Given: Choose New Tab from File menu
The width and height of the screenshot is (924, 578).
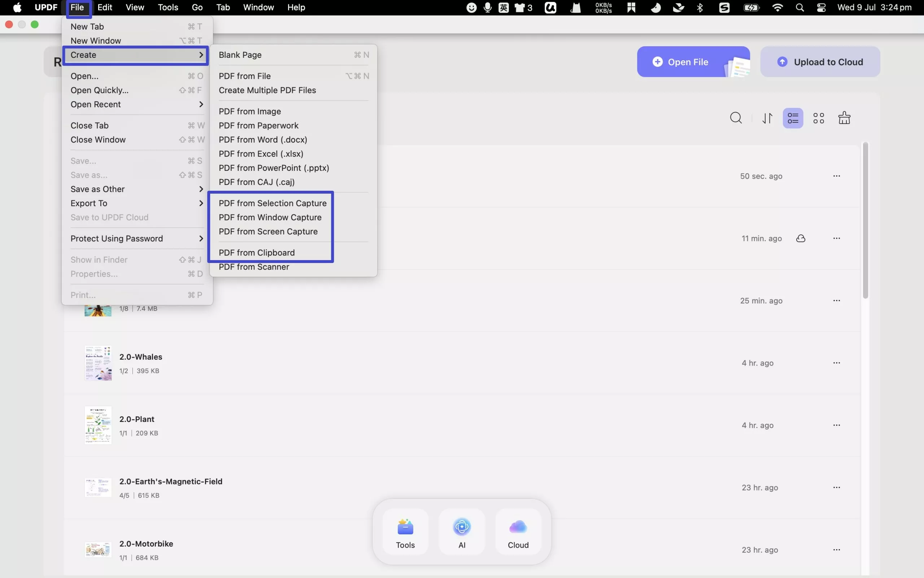Looking at the screenshot, I should tap(137, 27).
